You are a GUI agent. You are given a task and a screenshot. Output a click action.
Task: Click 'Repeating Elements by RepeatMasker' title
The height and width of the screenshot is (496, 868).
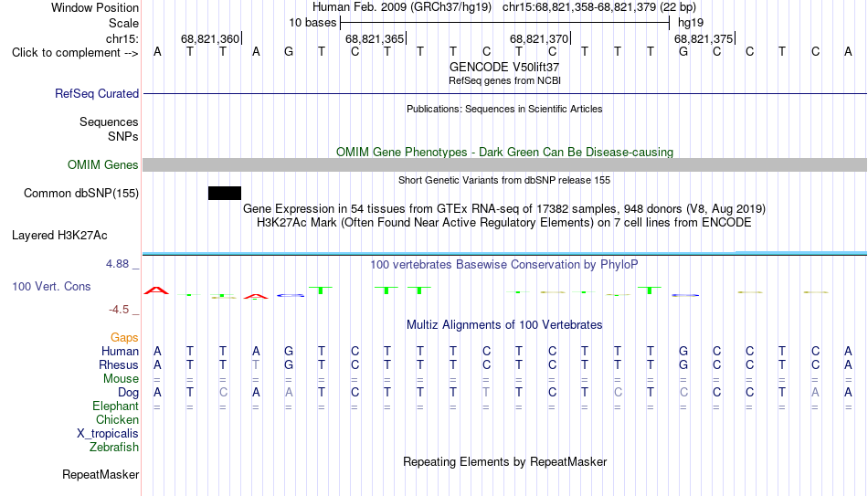pos(504,461)
